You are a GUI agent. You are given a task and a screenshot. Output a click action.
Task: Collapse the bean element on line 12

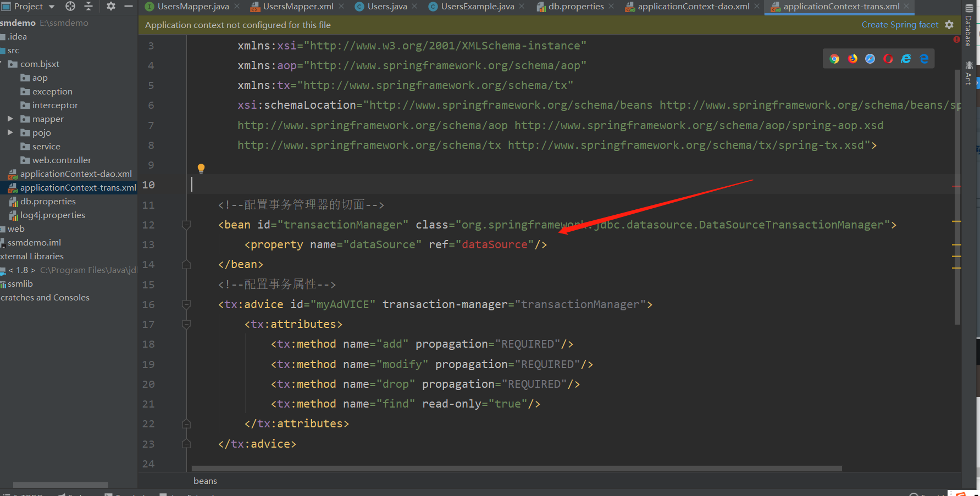186,225
